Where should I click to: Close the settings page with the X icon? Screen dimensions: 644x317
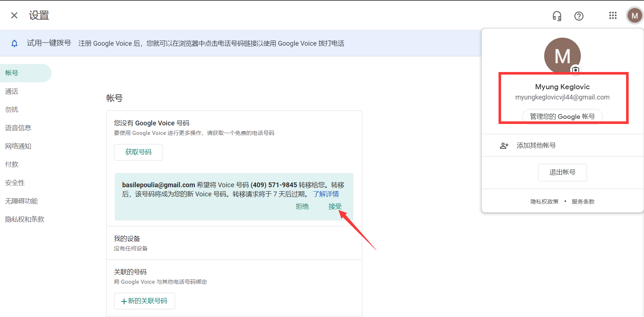tap(14, 15)
